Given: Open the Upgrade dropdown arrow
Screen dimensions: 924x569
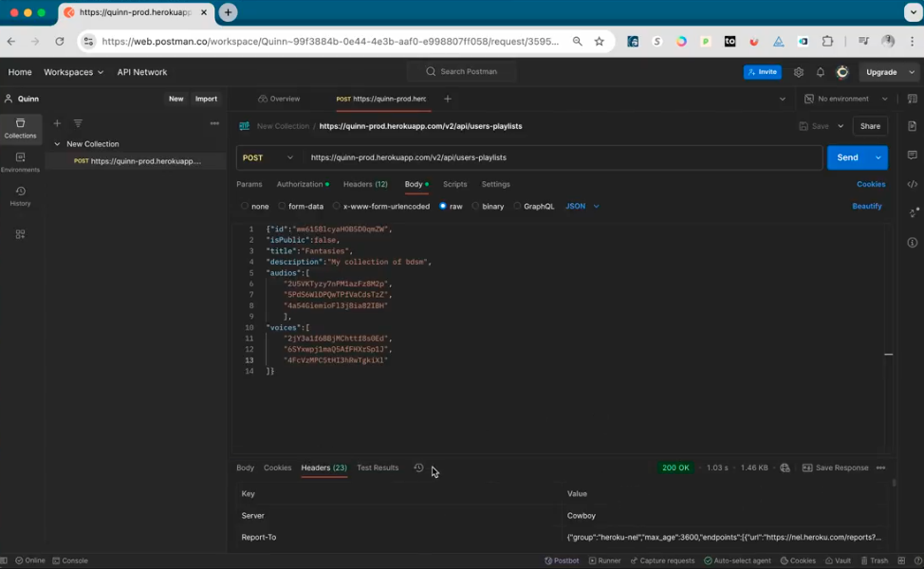Looking at the screenshot, I should click(912, 72).
